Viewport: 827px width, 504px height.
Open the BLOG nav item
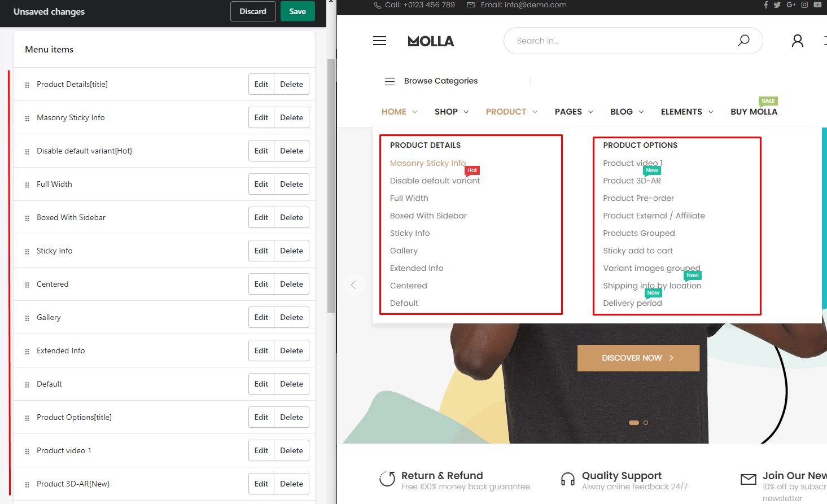pyautogui.click(x=621, y=112)
